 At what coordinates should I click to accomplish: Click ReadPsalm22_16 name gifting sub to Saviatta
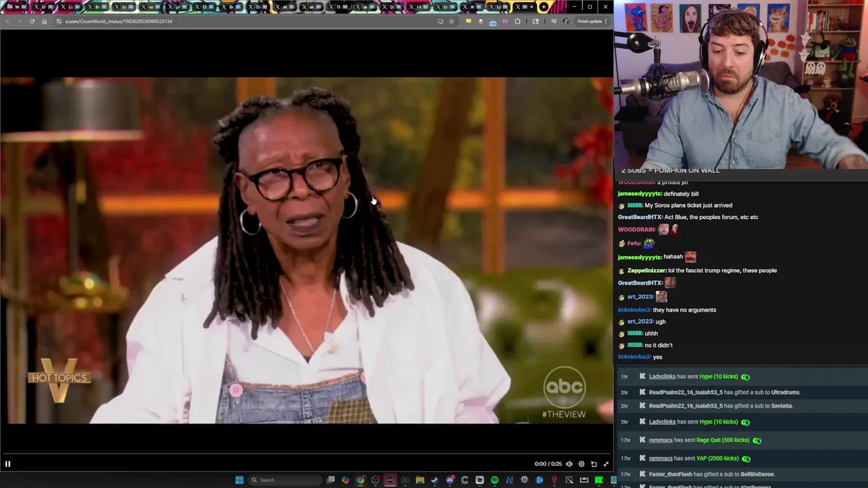pos(686,405)
